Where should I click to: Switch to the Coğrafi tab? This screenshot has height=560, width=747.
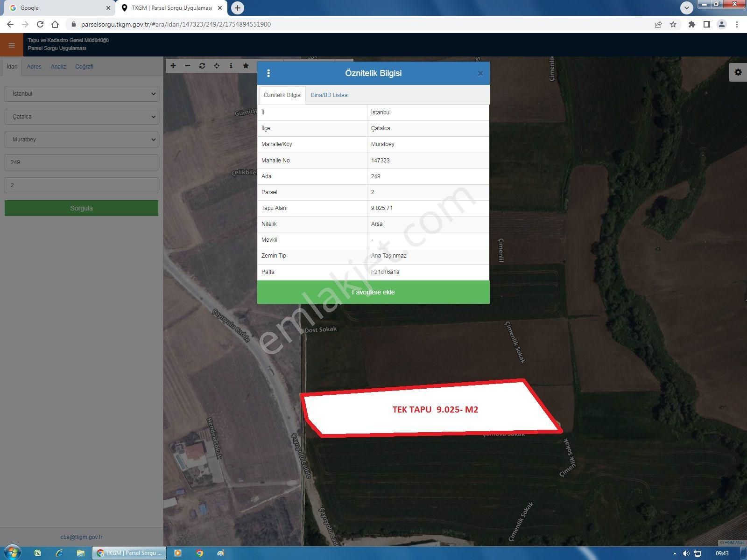(85, 67)
